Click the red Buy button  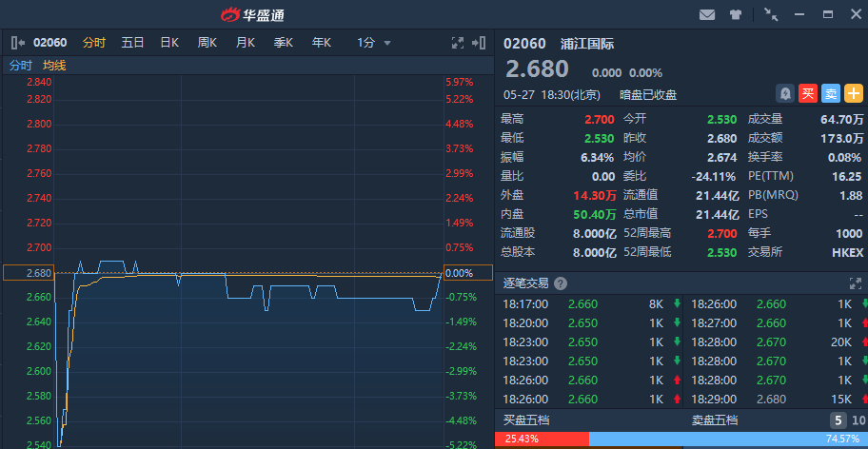[x=808, y=94]
